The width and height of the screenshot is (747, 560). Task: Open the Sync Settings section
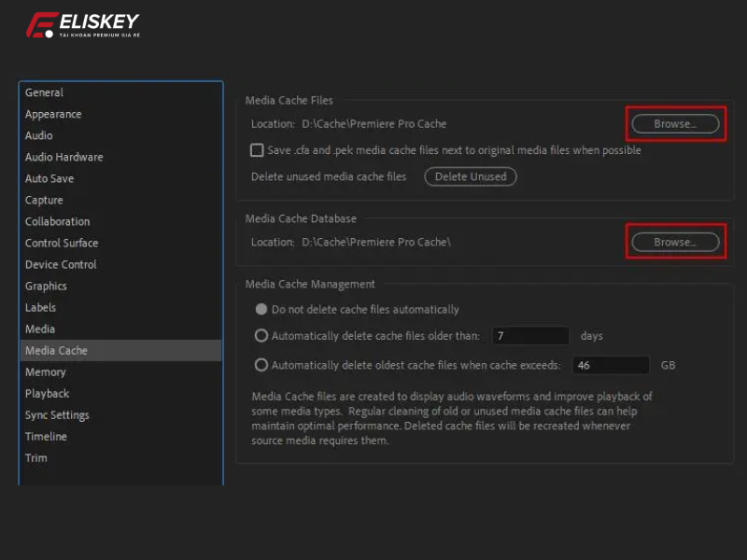pyautogui.click(x=59, y=414)
